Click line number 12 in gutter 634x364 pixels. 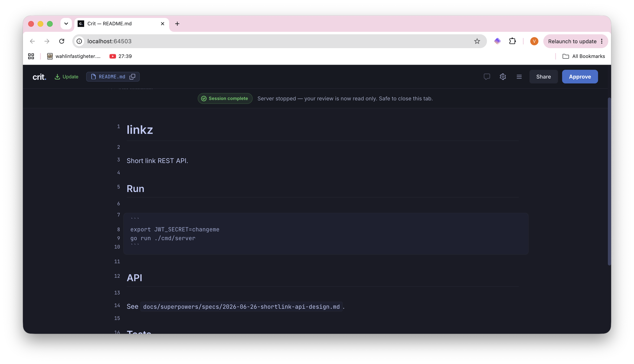(x=117, y=276)
